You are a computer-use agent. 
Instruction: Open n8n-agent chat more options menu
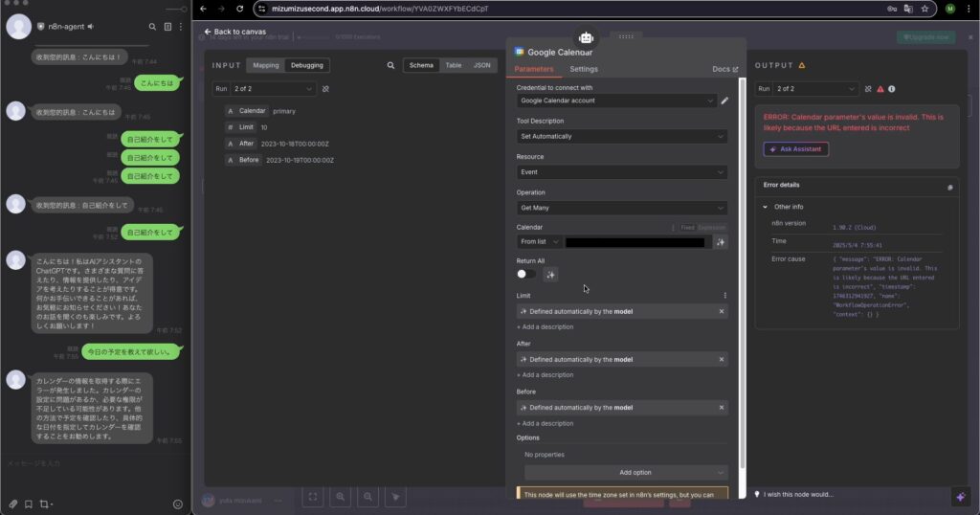[x=181, y=27]
